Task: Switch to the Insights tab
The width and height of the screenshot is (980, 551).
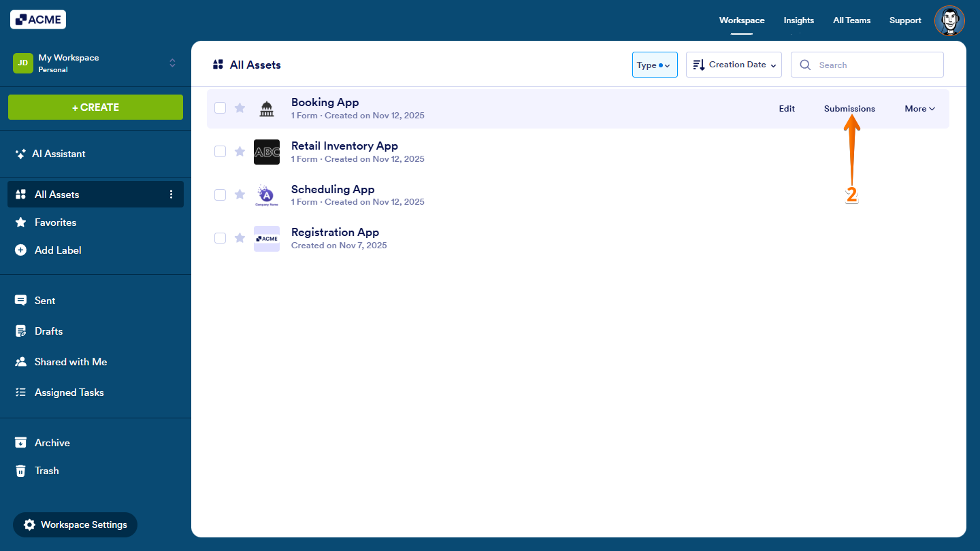Action: pos(798,20)
